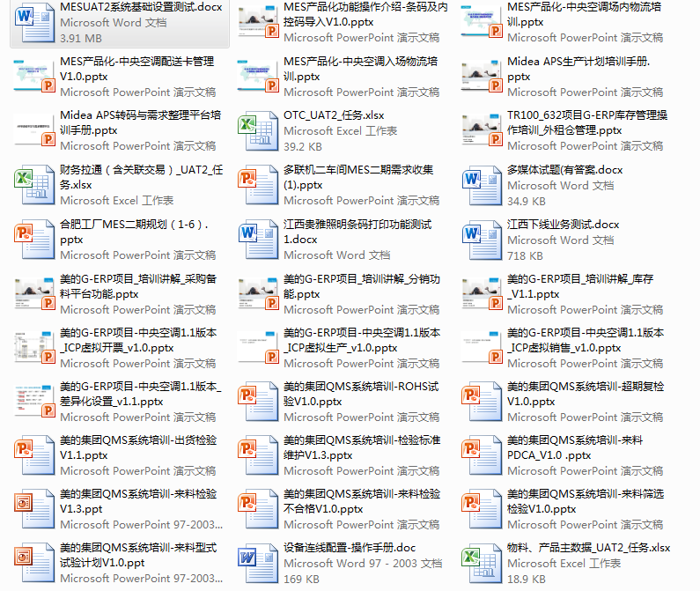
Task: Select Word icon of 江西下线业务测试.docx
Action: pos(482,240)
